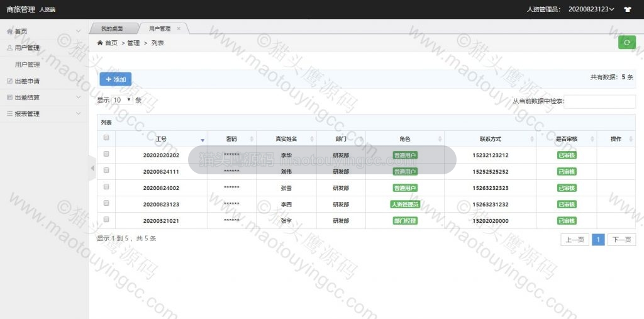Screen dimensions: 644x319
Task: Click the shirt skin icon in header
Action: point(627,9)
